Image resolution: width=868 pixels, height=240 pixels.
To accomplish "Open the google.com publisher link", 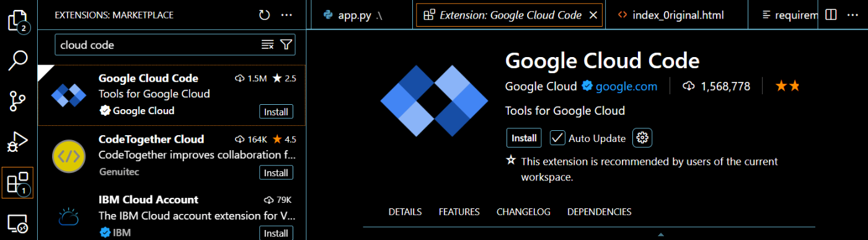I will tap(626, 87).
